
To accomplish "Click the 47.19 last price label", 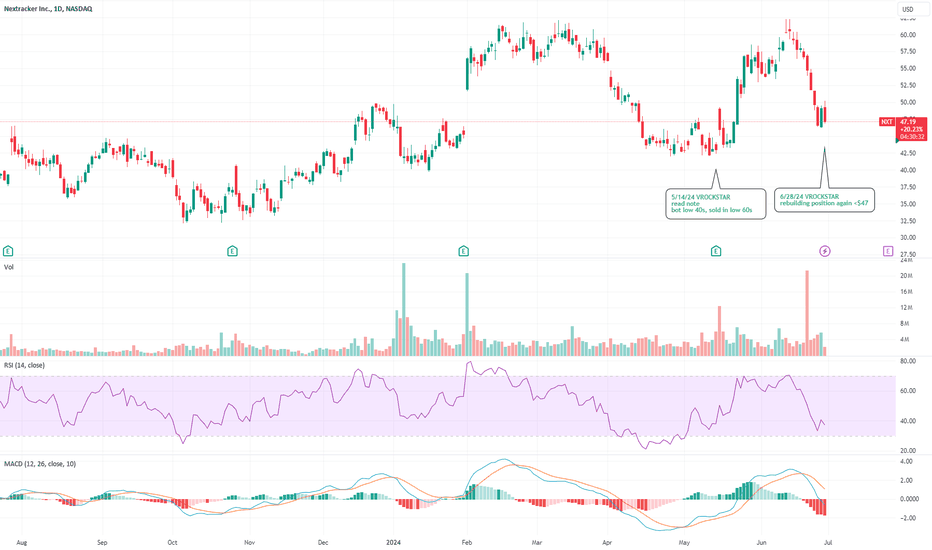I will tap(908, 121).
